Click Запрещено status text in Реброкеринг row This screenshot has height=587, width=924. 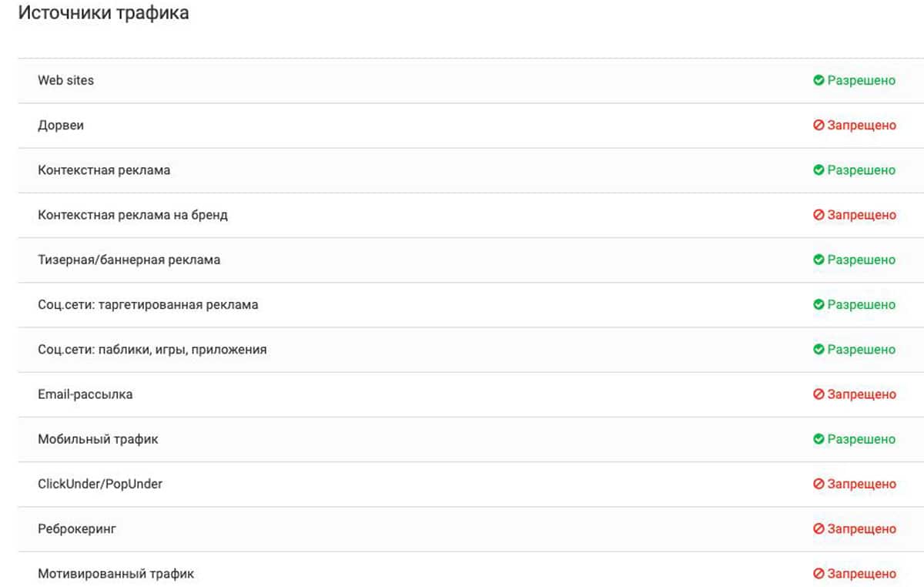tap(862, 529)
